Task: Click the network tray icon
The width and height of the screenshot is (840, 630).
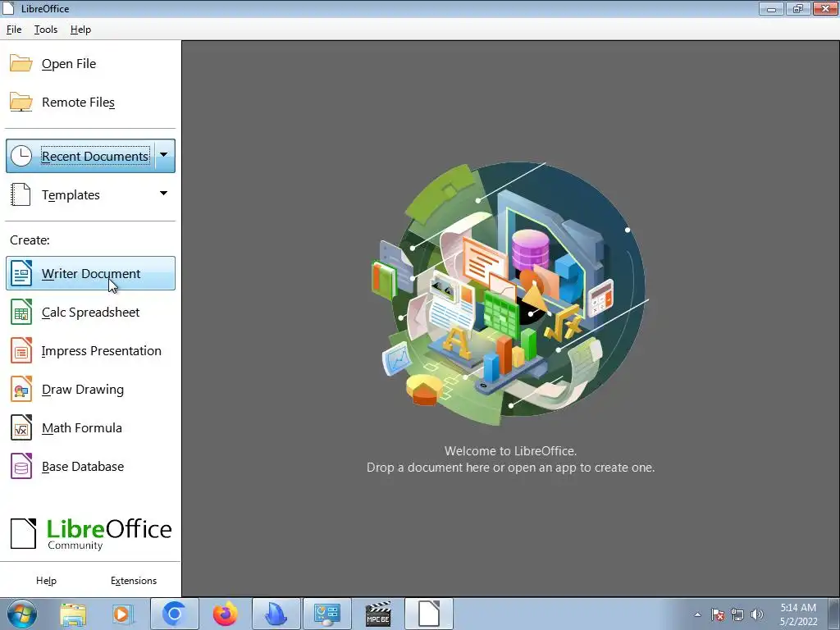Action: [x=737, y=614]
